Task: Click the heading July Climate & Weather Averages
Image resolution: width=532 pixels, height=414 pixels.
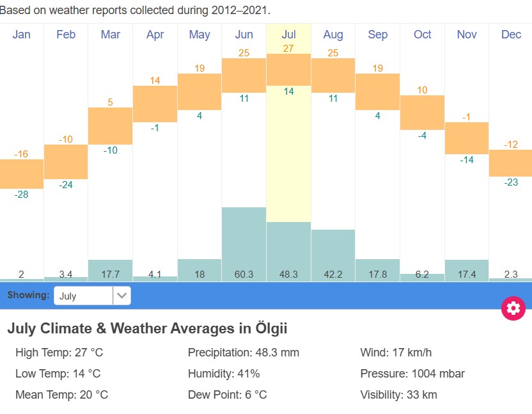Action: coord(147,328)
